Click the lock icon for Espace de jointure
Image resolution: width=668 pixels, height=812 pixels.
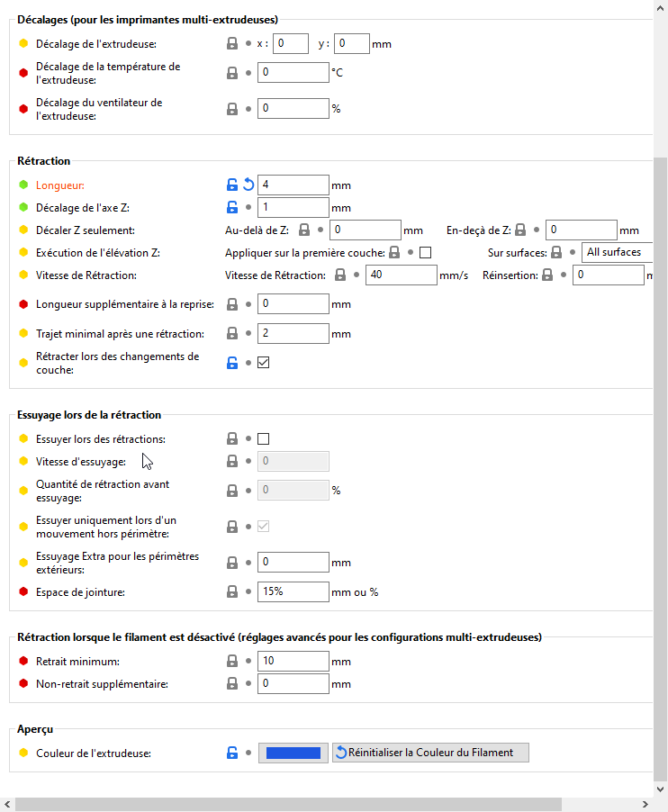[x=232, y=592]
